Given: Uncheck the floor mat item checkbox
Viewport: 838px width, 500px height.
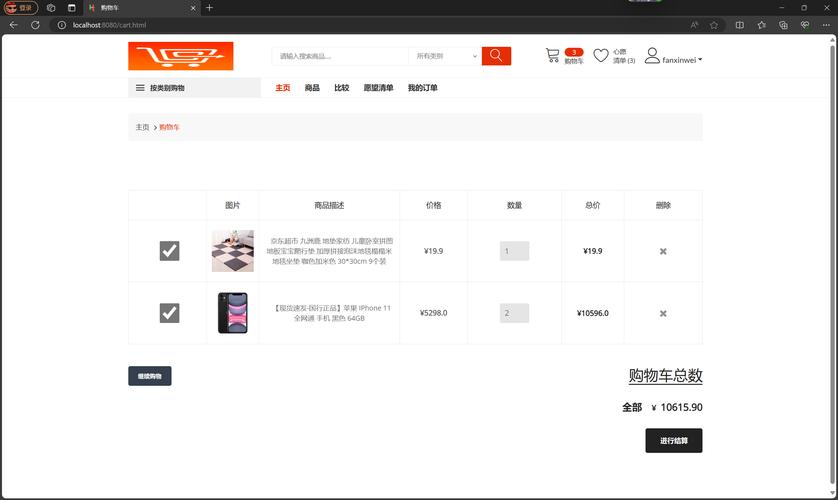Looking at the screenshot, I should click(169, 251).
